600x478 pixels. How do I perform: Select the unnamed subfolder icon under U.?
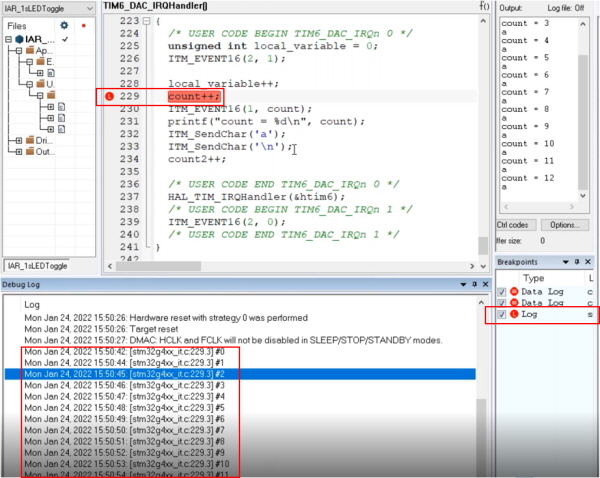point(51,95)
